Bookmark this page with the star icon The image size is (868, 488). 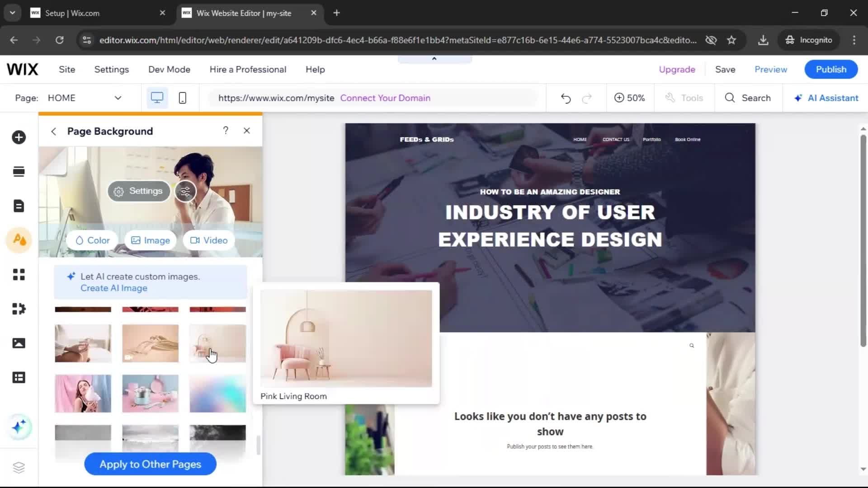[x=731, y=40]
